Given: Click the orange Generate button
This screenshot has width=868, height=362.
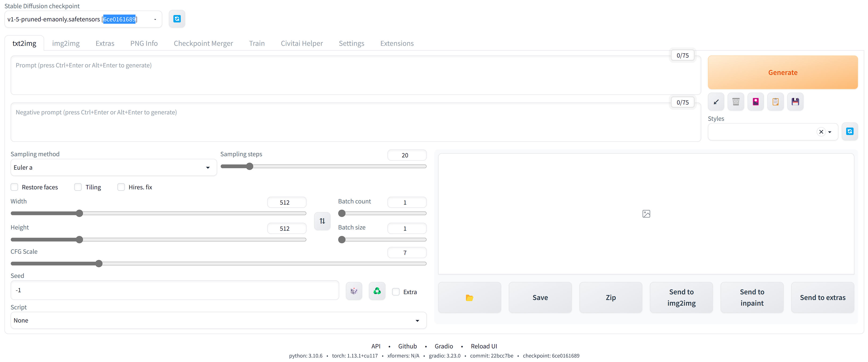Looking at the screenshot, I should click(782, 72).
